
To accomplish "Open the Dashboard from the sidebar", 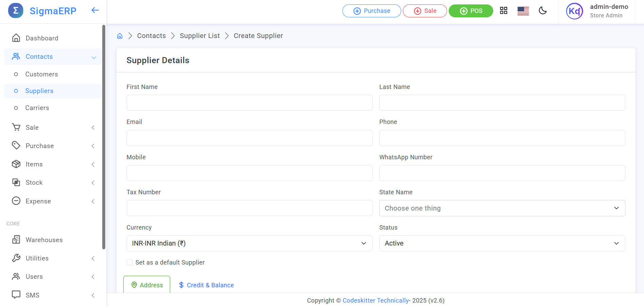I will coord(42,38).
